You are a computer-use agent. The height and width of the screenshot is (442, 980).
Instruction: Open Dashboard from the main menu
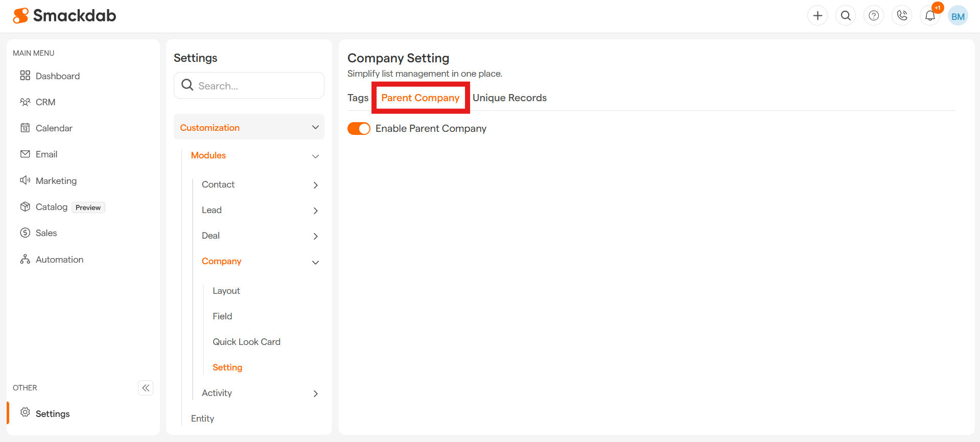[x=57, y=76]
